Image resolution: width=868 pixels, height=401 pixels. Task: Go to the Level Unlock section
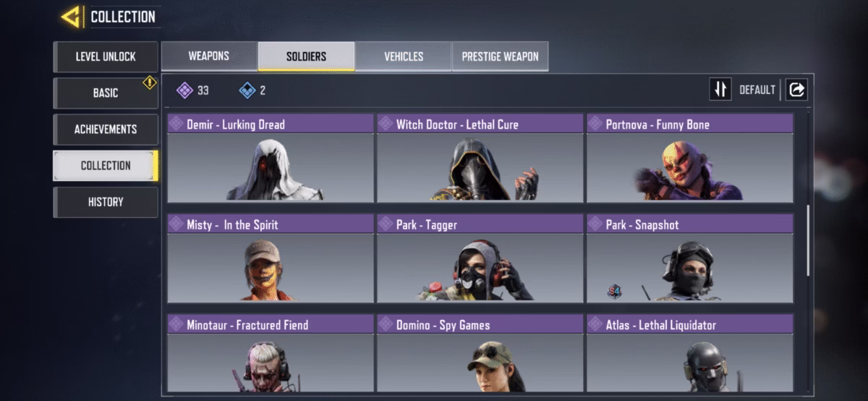pos(106,56)
